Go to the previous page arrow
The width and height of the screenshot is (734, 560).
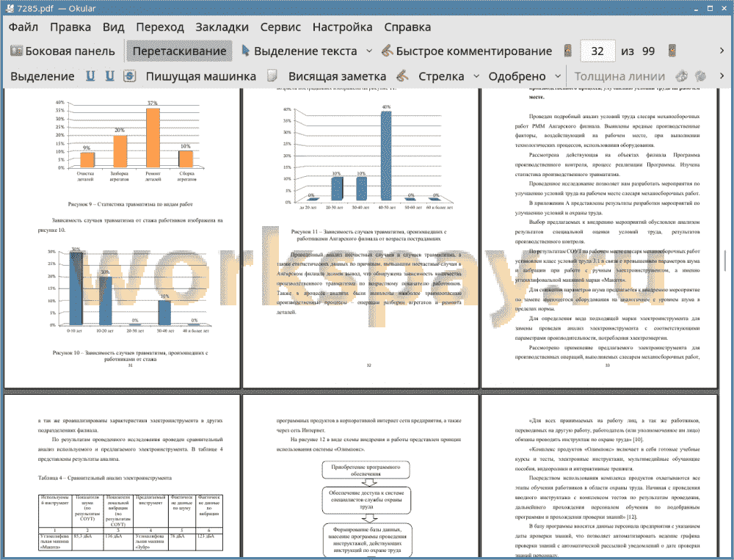pos(568,51)
